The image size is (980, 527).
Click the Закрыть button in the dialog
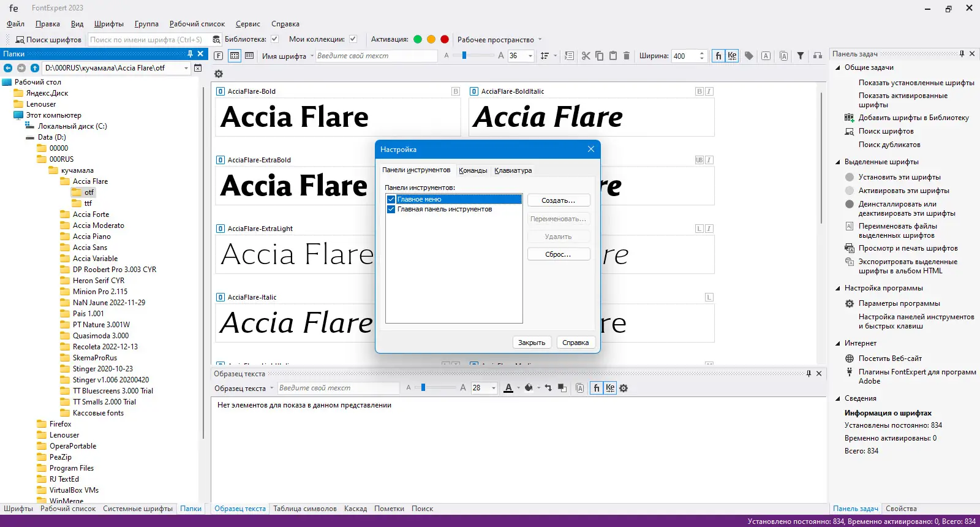[x=532, y=343]
